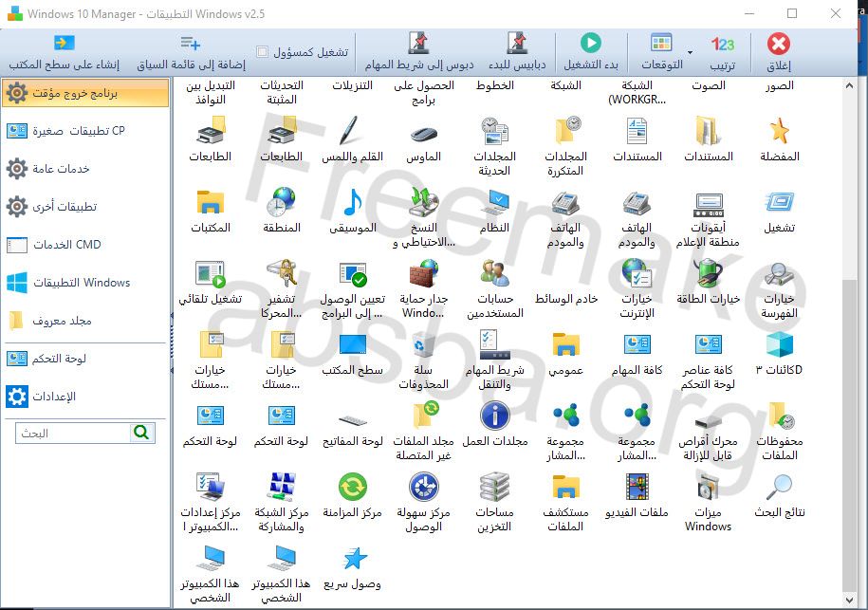Screen dimensions: 868x610
Task: Click the 123 Sort toolbar button
Action: (x=723, y=52)
